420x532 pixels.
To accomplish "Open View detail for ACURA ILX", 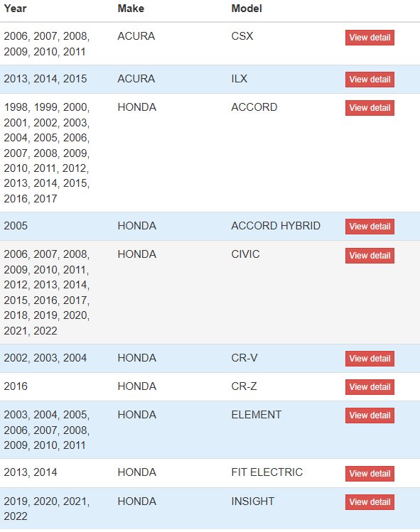I will tap(370, 80).
